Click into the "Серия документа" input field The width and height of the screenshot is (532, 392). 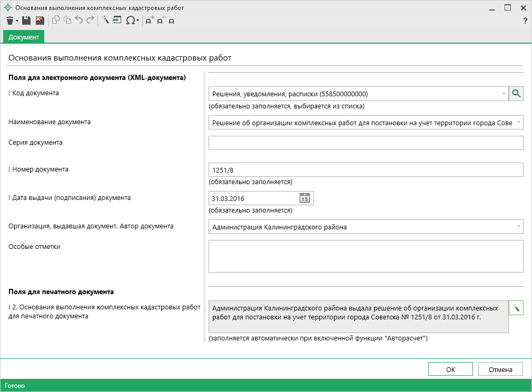tap(366, 143)
